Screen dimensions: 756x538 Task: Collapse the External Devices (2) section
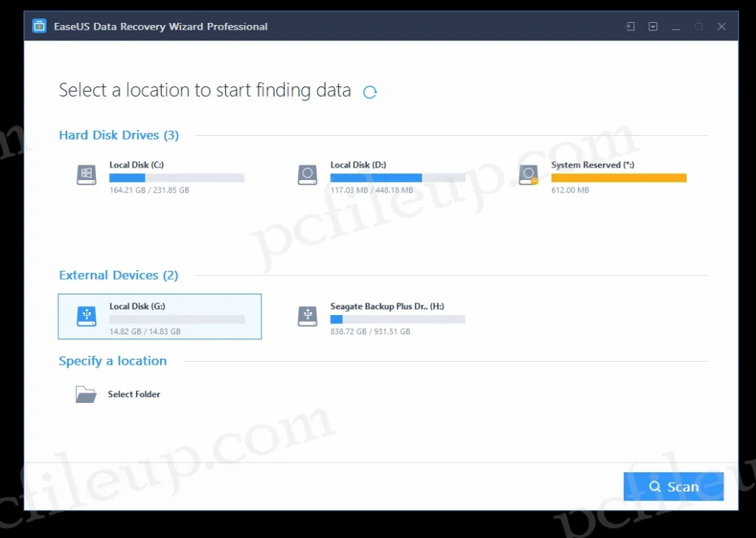click(118, 275)
